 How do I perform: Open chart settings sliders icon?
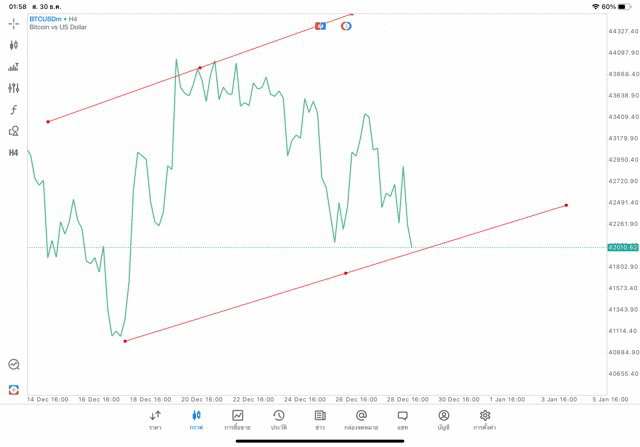pos(13,88)
